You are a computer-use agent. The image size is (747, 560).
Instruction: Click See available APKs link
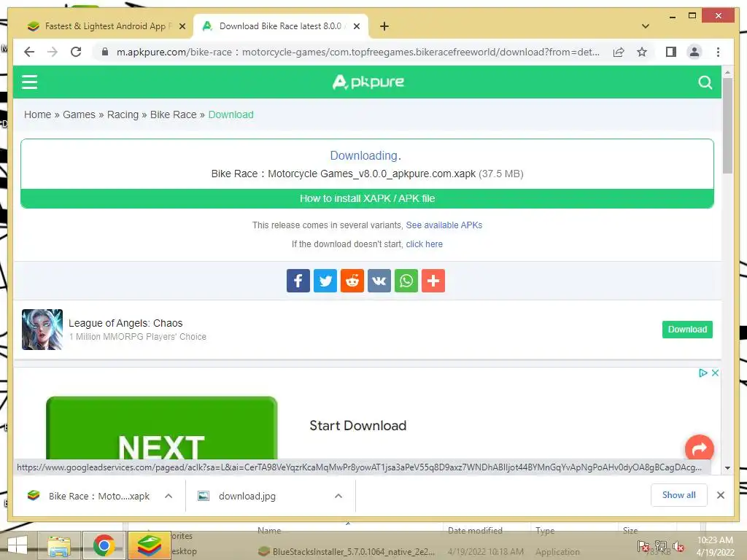tap(444, 225)
